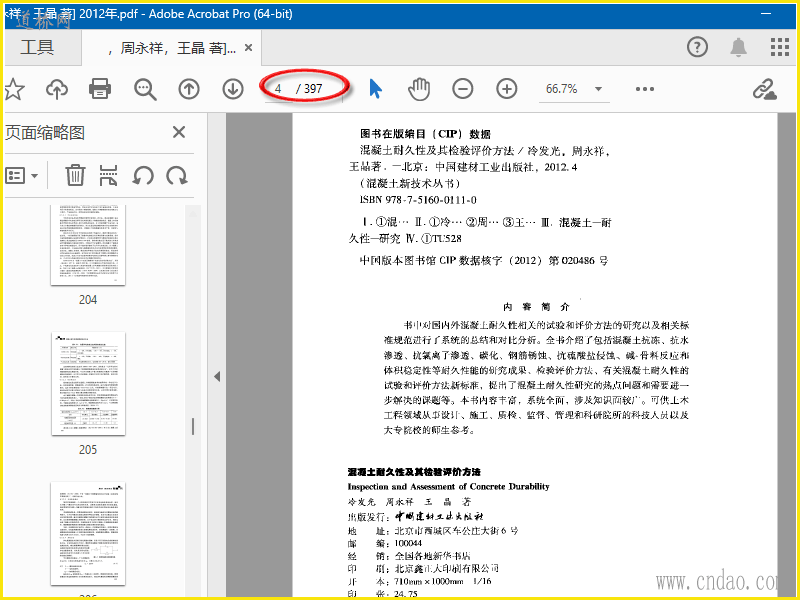This screenshot has width=800, height=600.
Task: Click the total page count 397
Action: click(313, 89)
